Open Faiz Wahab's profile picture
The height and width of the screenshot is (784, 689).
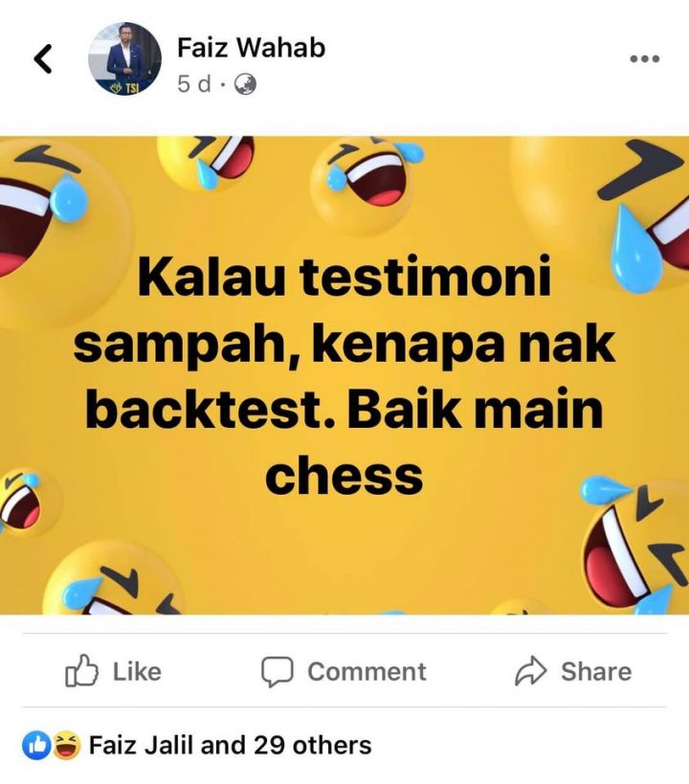click(124, 59)
